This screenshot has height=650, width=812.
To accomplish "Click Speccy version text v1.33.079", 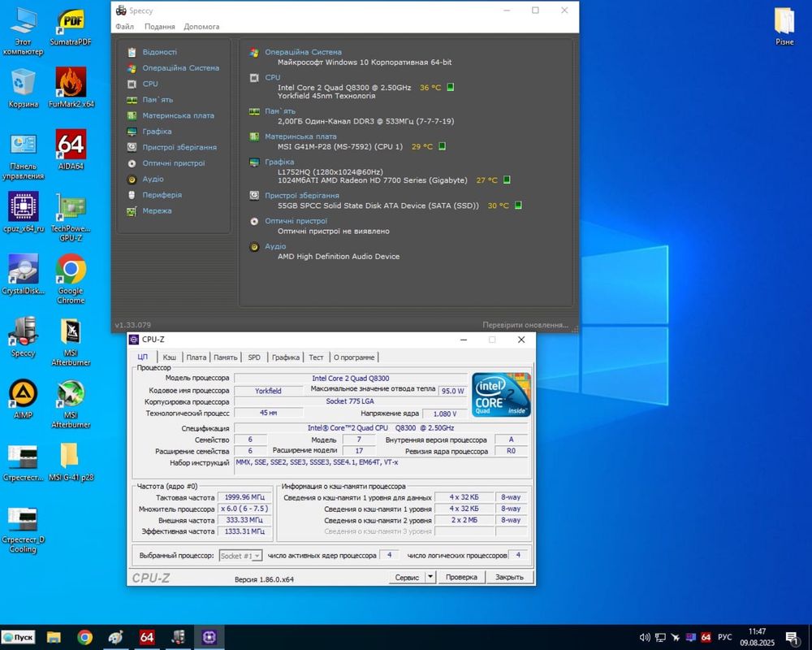I will 133,325.
